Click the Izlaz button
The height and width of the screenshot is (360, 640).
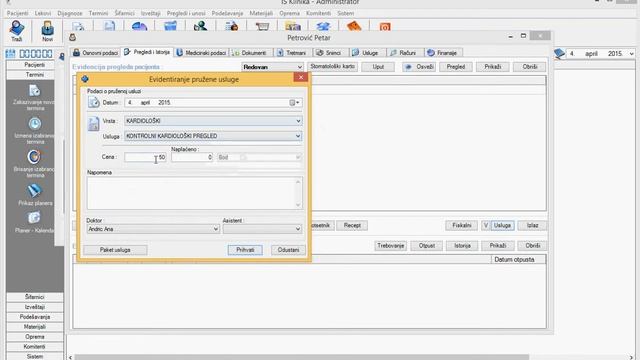point(532,225)
